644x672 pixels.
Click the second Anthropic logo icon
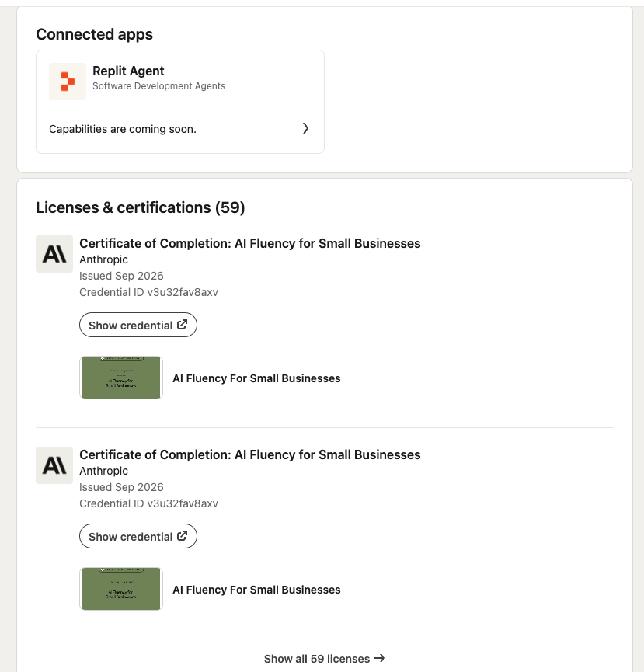coord(54,465)
